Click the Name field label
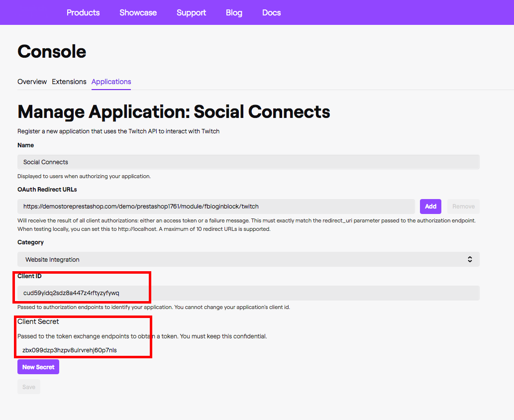Image resolution: width=514 pixels, height=420 pixels. click(x=25, y=145)
